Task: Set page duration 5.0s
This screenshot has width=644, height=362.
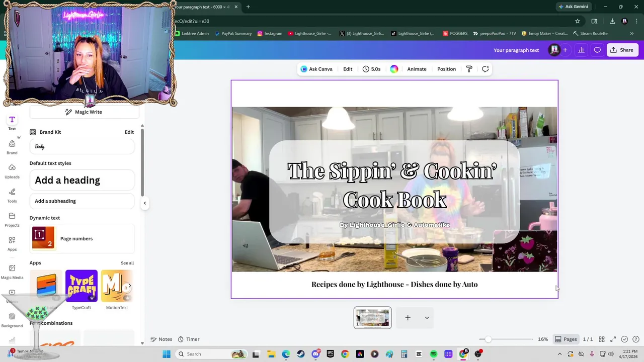Action: 372,69
